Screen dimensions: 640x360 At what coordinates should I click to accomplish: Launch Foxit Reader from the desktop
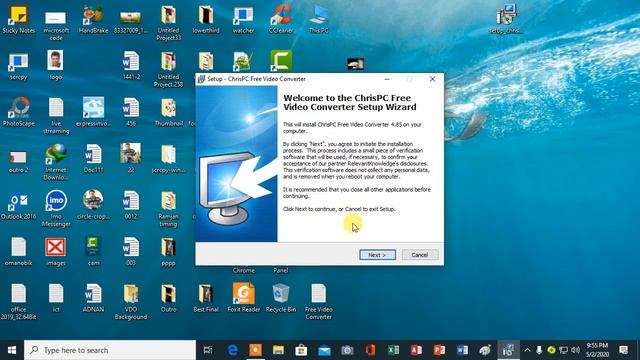pyautogui.click(x=243, y=298)
